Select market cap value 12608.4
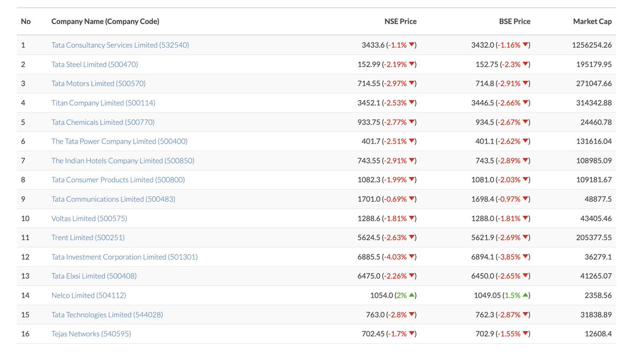This screenshot has height=362, width=644. [x=598, y=334]
